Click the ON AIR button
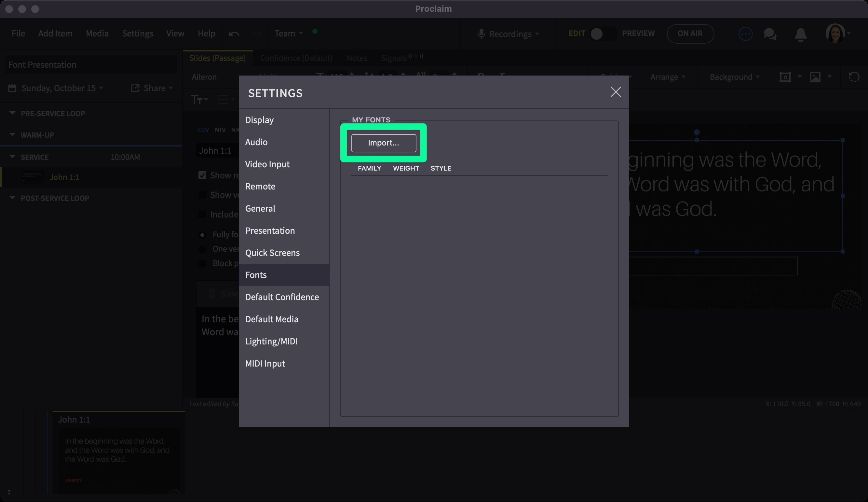This screenshot has height=502, width=868. (690, 34)
